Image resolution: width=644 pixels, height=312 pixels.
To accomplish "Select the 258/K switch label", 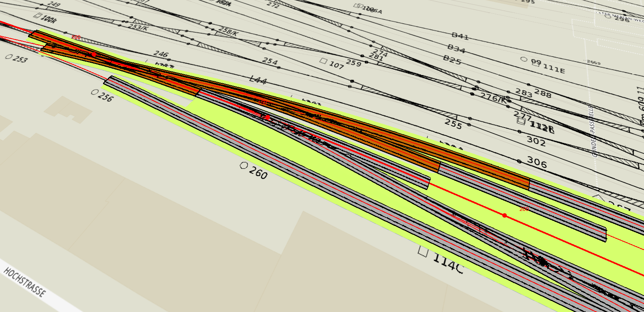I will pos(228,32).
